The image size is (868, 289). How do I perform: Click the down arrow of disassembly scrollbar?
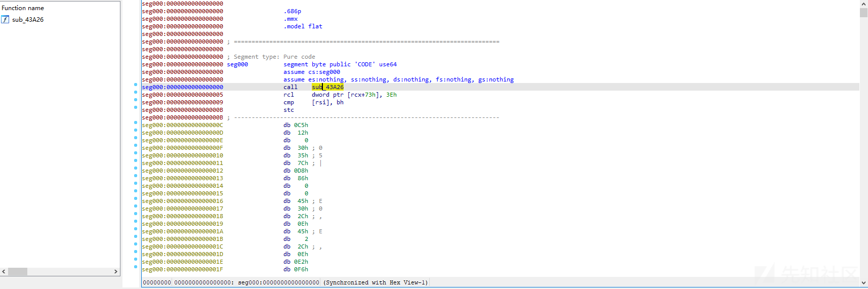[863, 283]
